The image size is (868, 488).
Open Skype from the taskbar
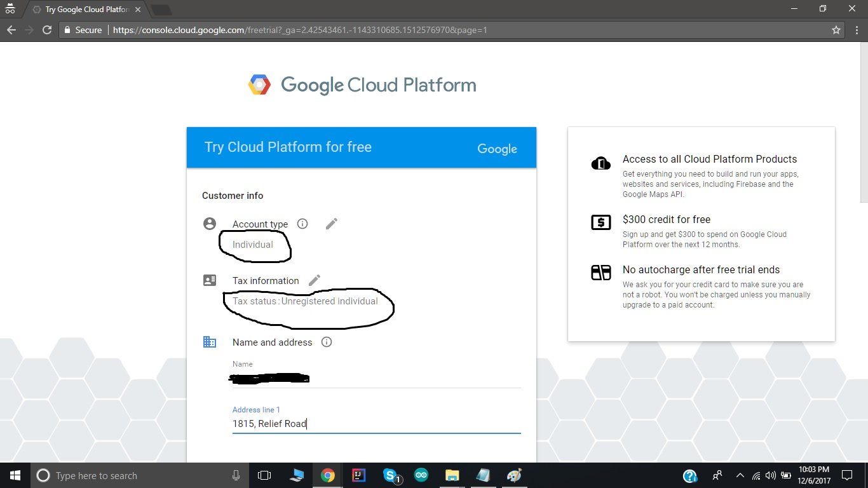(391, 475)
